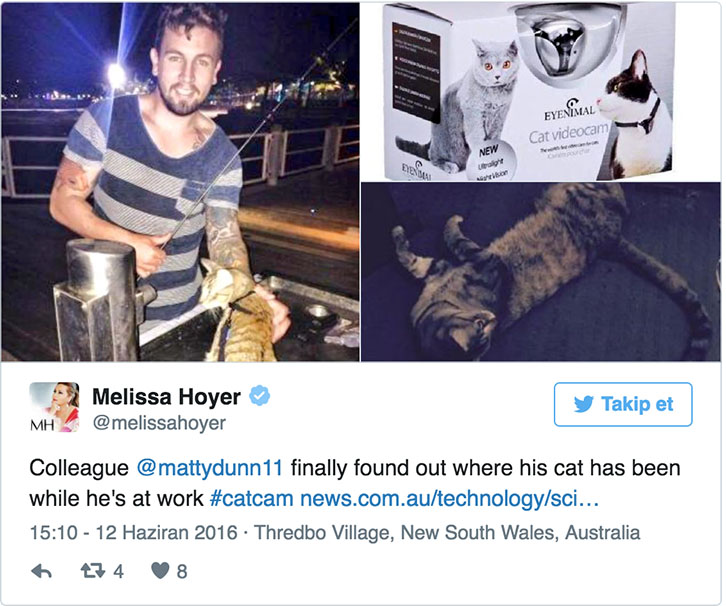View photo of tabby cat lying down
The image size is (726, 606).
coord(540,272)
